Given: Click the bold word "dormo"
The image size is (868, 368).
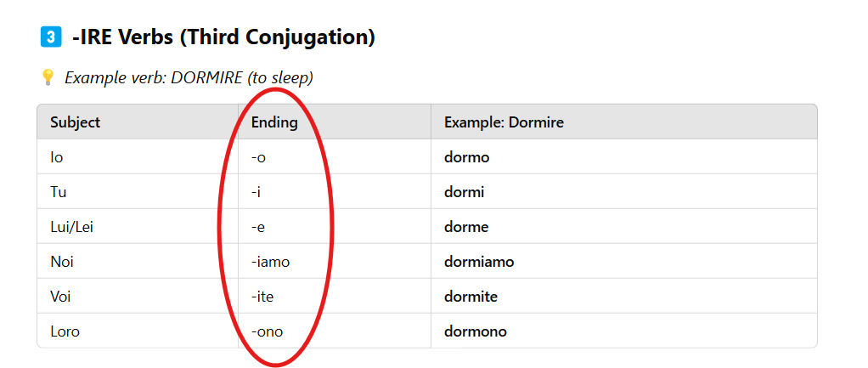Looking at the screenshot, I should tap(466, 157).
